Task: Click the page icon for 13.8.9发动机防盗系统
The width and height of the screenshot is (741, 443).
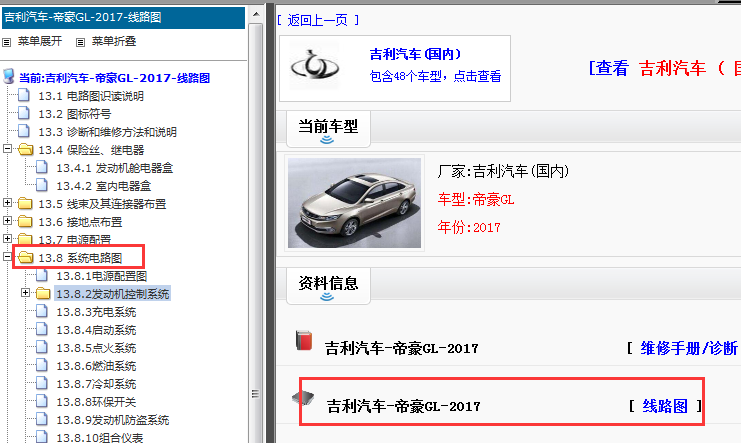Action: point(42,419)
